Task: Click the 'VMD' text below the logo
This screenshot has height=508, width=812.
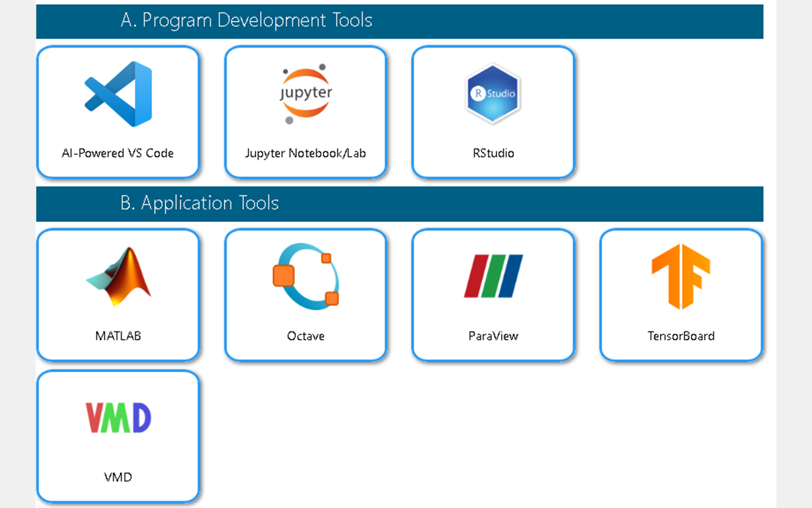Action: (118, 478)
